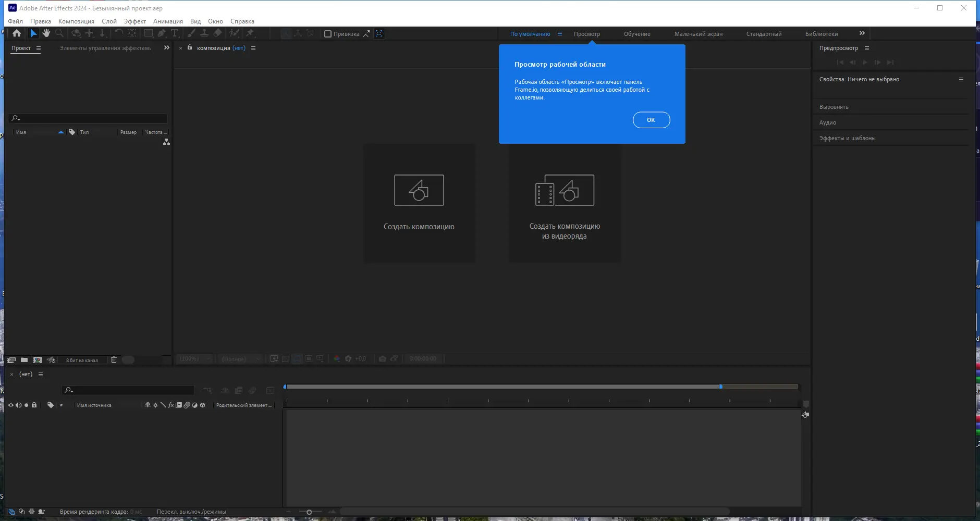Screen dimensions: 980x521
Task: Click the timeline search field
Action: tap(128, 390)
